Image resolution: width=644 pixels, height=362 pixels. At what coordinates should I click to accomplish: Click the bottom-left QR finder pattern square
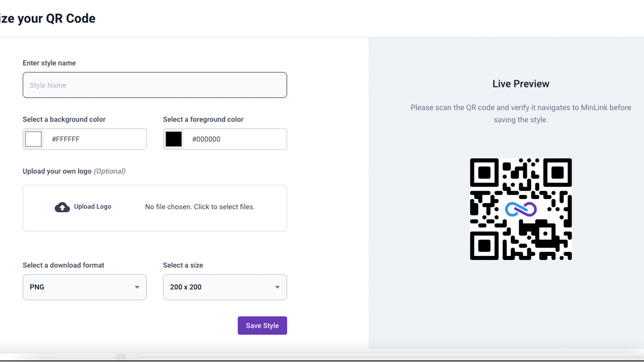(484, 246)
